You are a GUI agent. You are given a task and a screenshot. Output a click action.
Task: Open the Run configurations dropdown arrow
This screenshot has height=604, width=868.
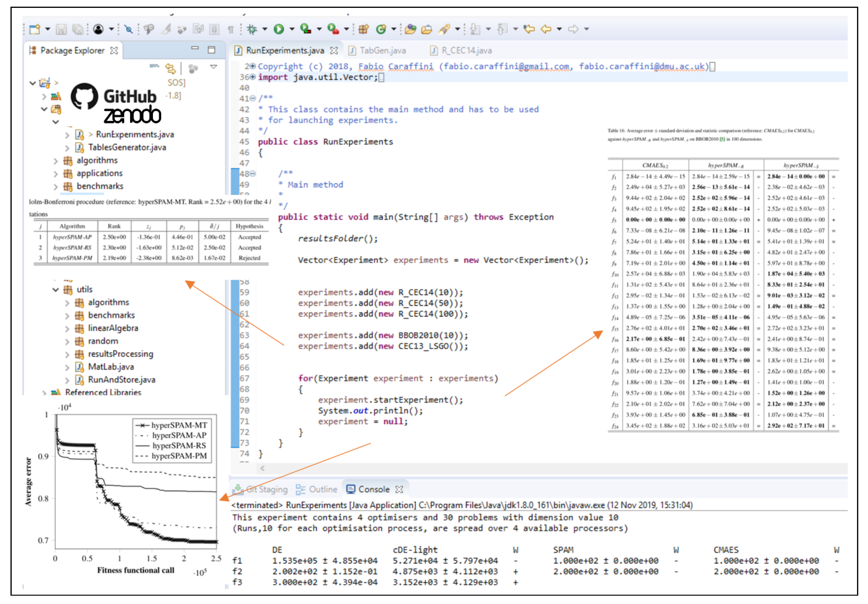click(x=292, y=29)
